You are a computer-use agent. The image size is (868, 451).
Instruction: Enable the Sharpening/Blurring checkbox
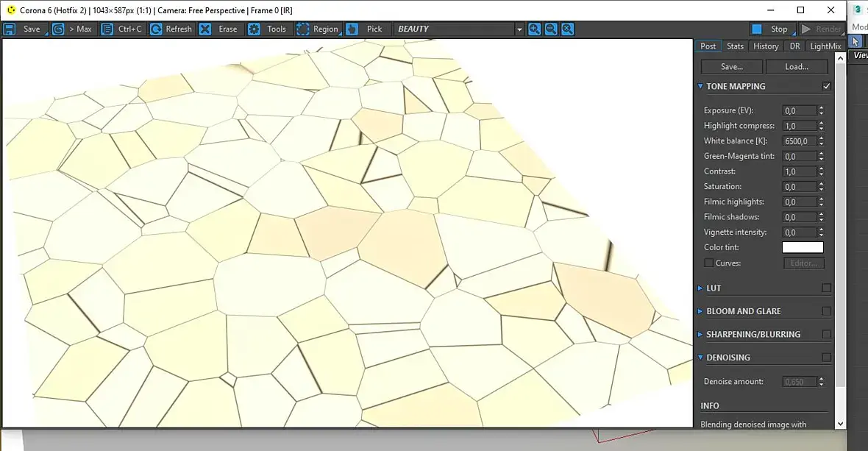coord(827,335)
